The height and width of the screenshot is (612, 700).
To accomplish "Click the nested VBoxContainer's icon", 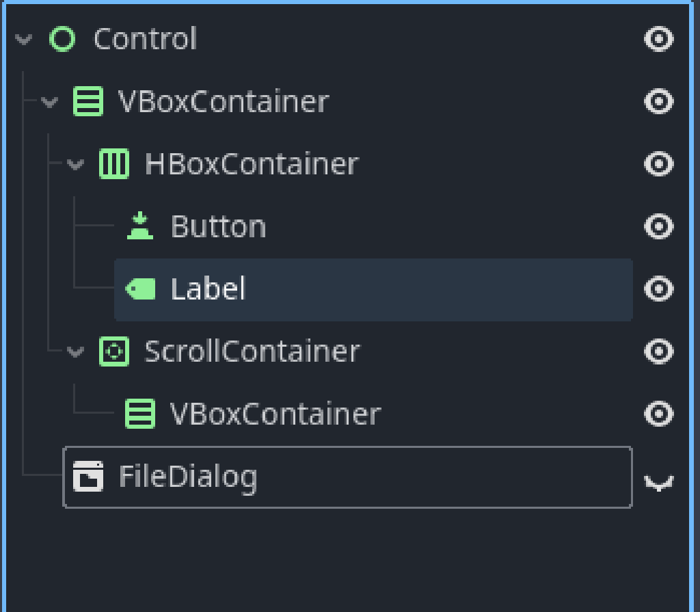I will [139, 414].
